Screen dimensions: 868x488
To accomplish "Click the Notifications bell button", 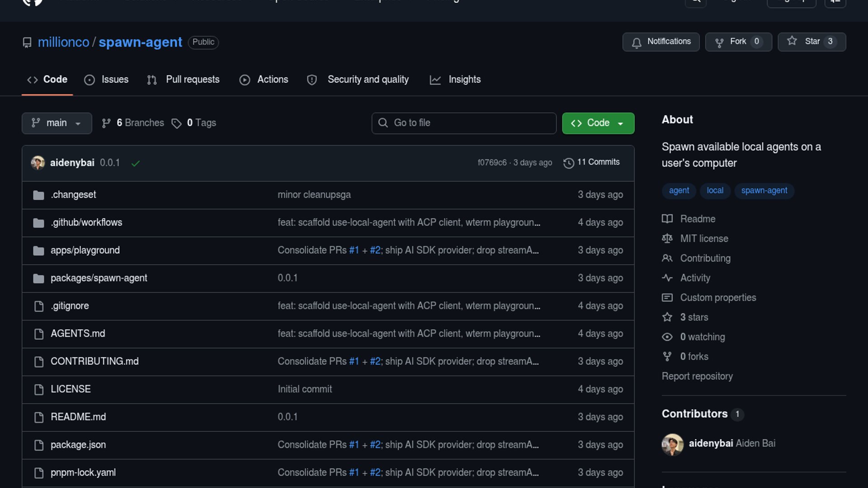I will 660,42.
